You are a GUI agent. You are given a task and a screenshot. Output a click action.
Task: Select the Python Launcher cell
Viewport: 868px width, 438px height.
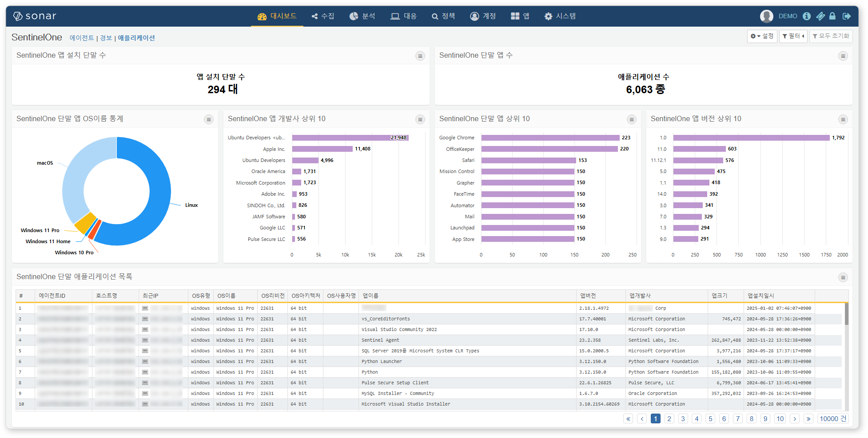click(x=467, y=361)
